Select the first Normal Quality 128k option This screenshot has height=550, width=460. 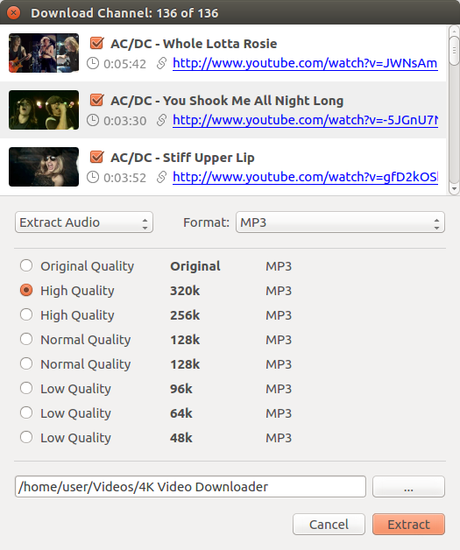(x=26, y=339)
